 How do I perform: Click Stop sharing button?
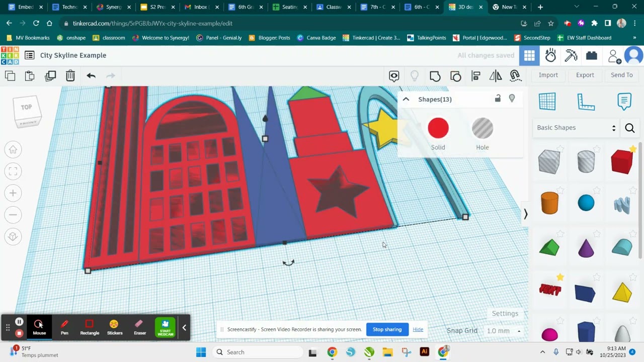[x=387, y=329]
